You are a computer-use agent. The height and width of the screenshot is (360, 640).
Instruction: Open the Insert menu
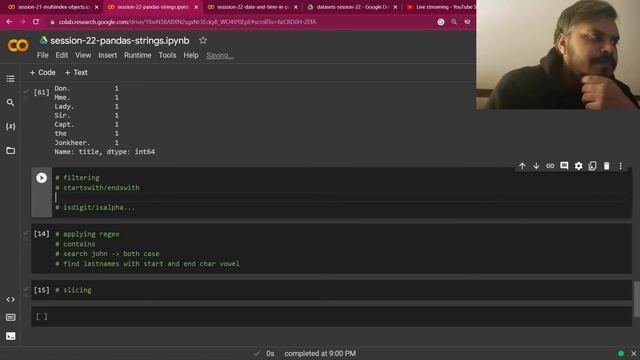click(x=107, y=55)
